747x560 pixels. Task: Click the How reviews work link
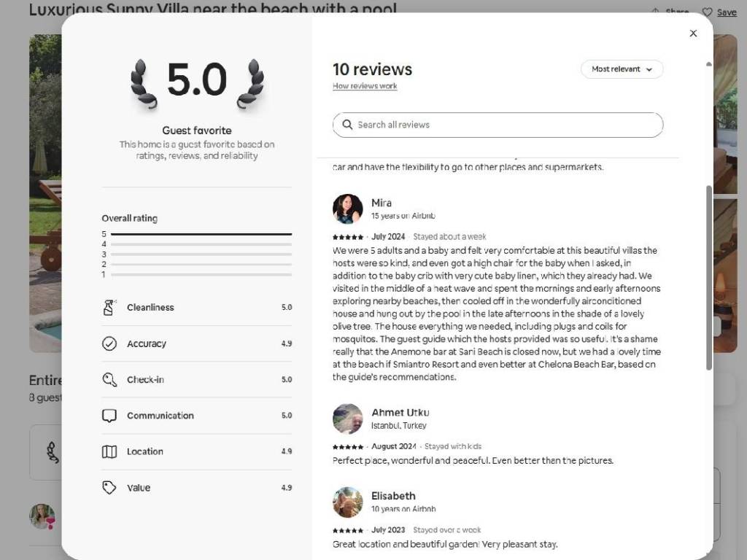tap(365, 86)
